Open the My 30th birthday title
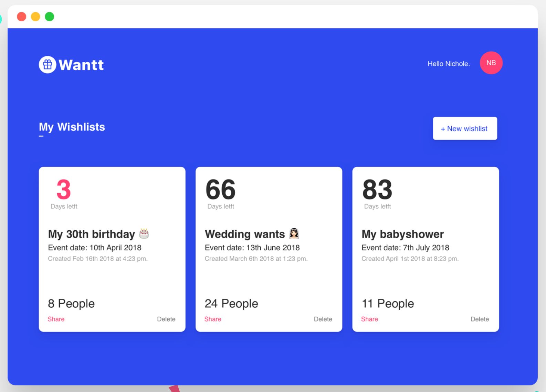Image resolution: width=546 pixels, height=392 pixels. 92,234
